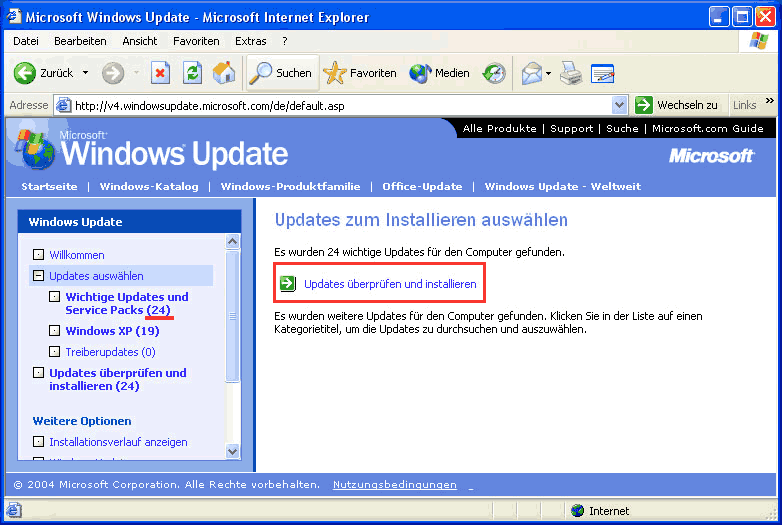Open the Mail options dropdown arrow

pos(549,73)
